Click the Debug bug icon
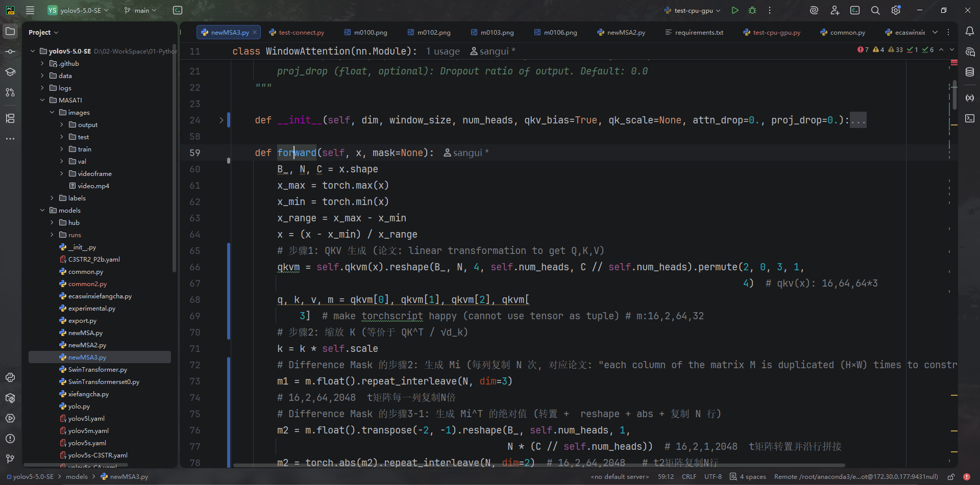The height and width of the screenshot is (485, 980). coord(752,10)
